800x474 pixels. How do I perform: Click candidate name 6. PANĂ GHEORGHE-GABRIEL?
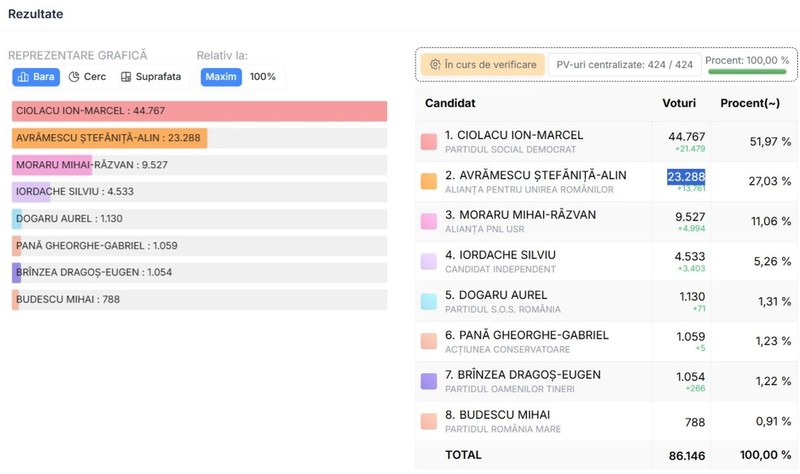(x=527, y=335)
